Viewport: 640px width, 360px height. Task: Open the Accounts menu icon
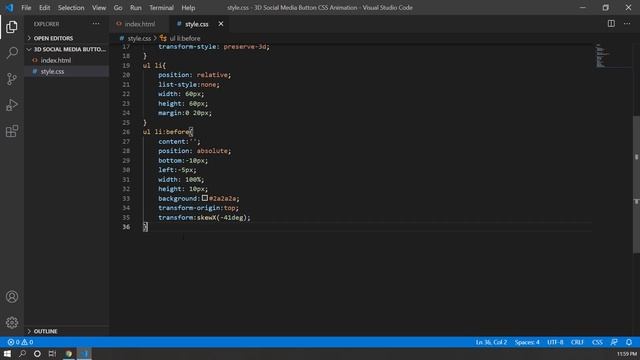pos(12,297)
